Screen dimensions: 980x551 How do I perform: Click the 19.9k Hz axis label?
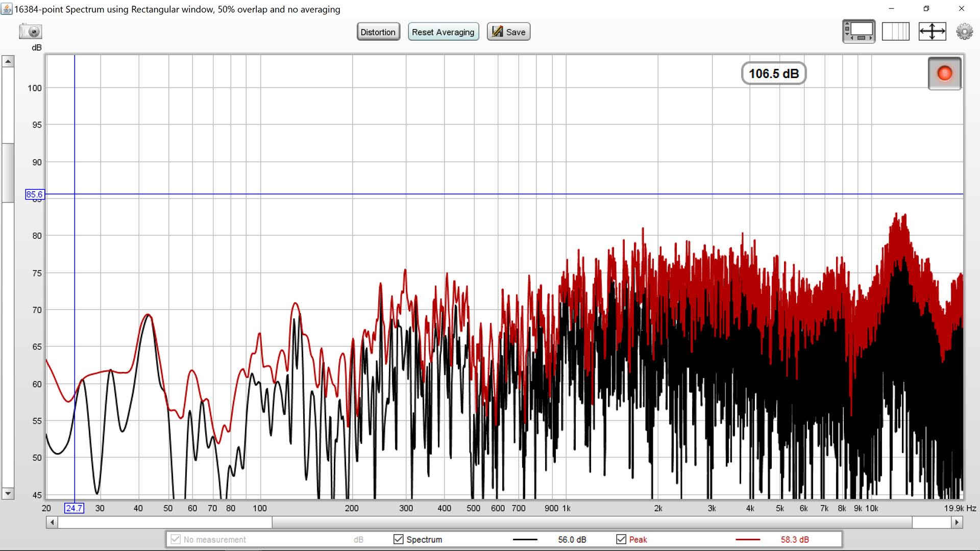coord(960,508)
